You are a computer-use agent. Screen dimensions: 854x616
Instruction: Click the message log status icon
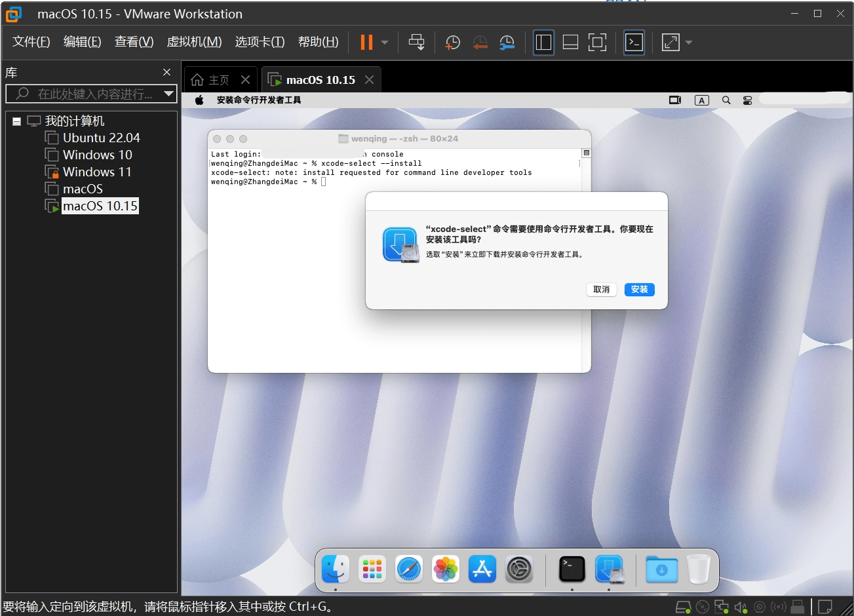[825, 607]
